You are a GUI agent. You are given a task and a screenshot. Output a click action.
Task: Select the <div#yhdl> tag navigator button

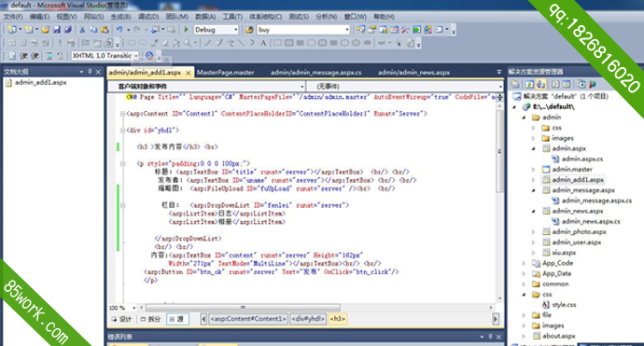[308, 319]
